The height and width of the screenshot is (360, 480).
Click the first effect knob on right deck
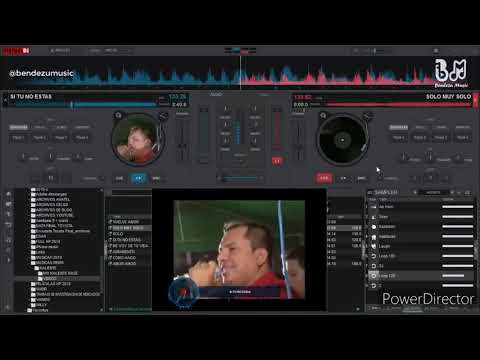click(x=403, y=157)
